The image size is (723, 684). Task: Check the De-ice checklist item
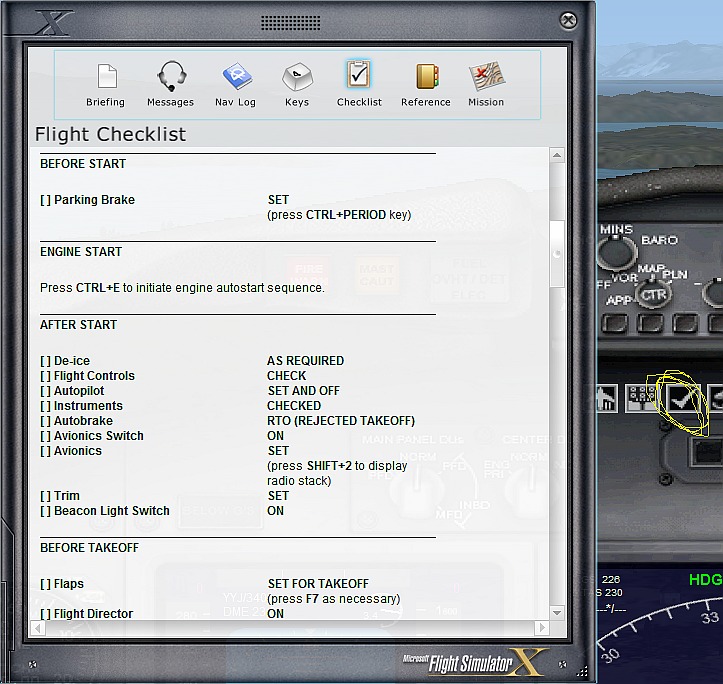coord(45,361)
